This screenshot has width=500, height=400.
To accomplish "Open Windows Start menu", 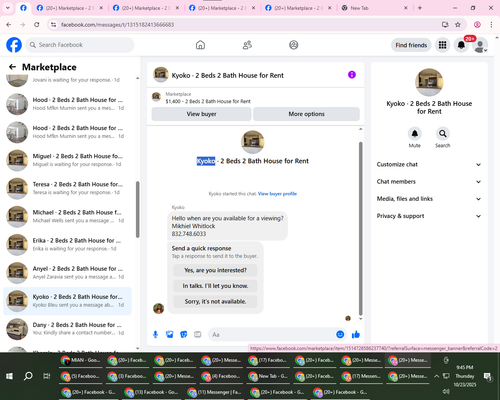I will [9, 376].
